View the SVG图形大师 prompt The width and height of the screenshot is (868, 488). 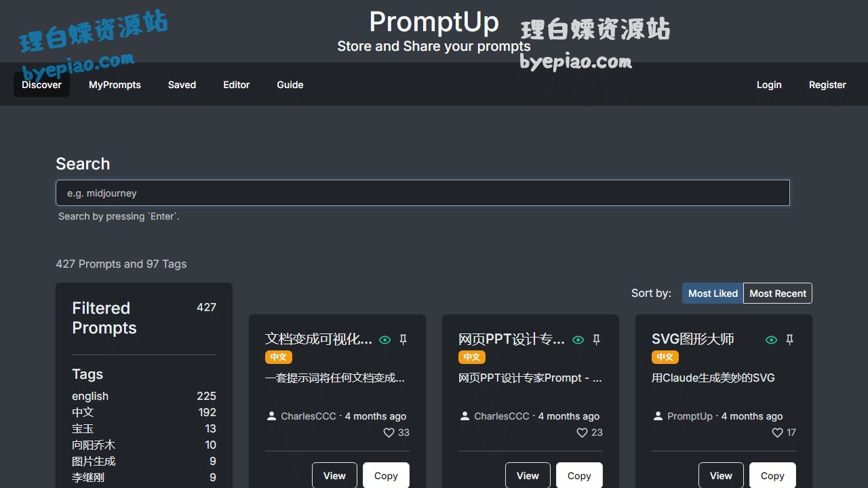point(721,476)
